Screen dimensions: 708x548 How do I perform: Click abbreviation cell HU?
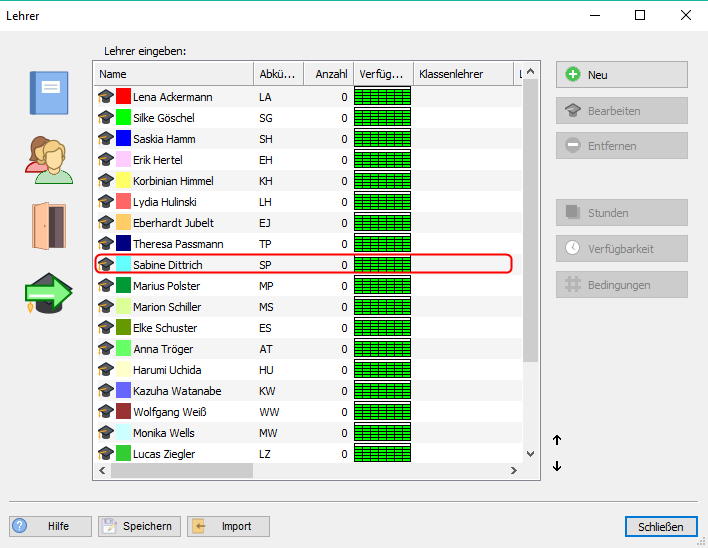266,370
